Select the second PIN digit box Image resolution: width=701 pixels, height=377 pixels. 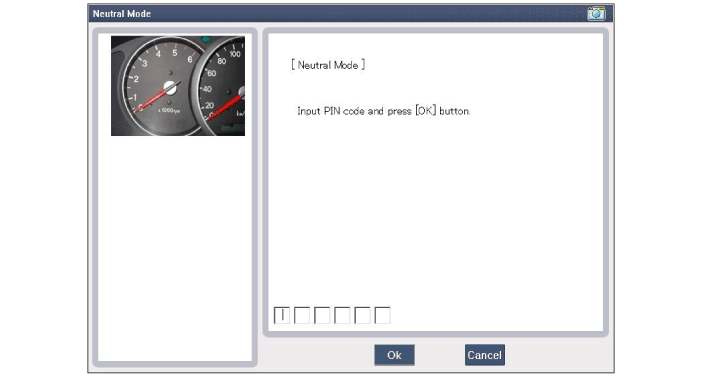302,315
